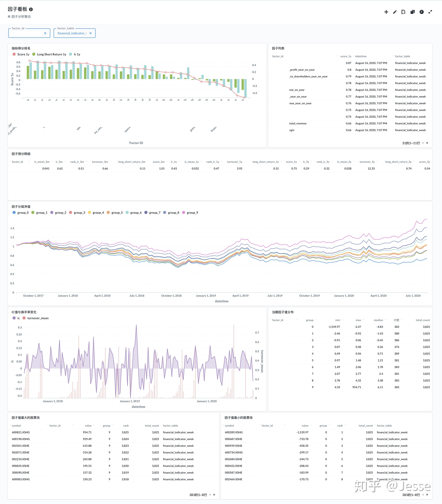
Task: Toggle the group_9 legend series
Action: [x=192, y=213]
